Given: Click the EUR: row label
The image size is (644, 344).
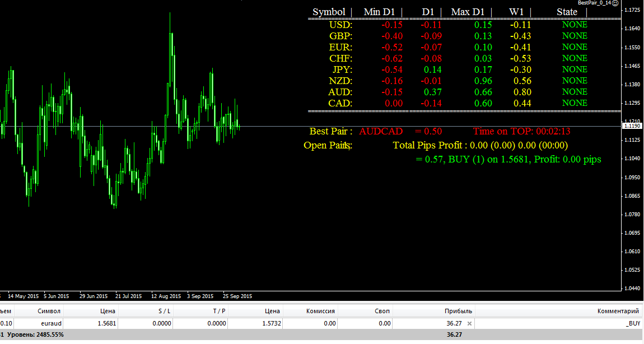Looking at the screenshot, I should click(340, 47).
